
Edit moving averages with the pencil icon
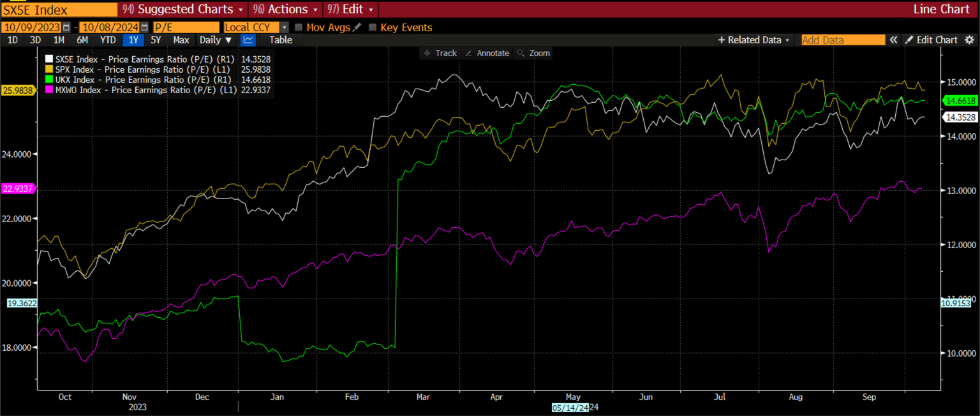(357, 27)
